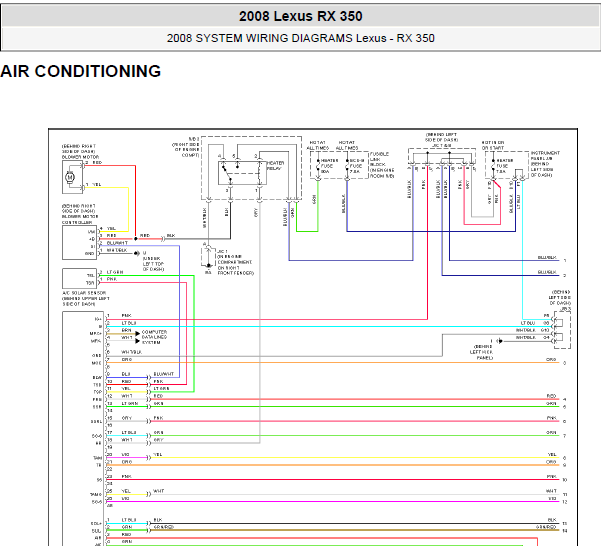Click the "(UNDER LEFT TOP OF DASH)" ground label
This screenshot has width=601, height=546.
[153, 264]
